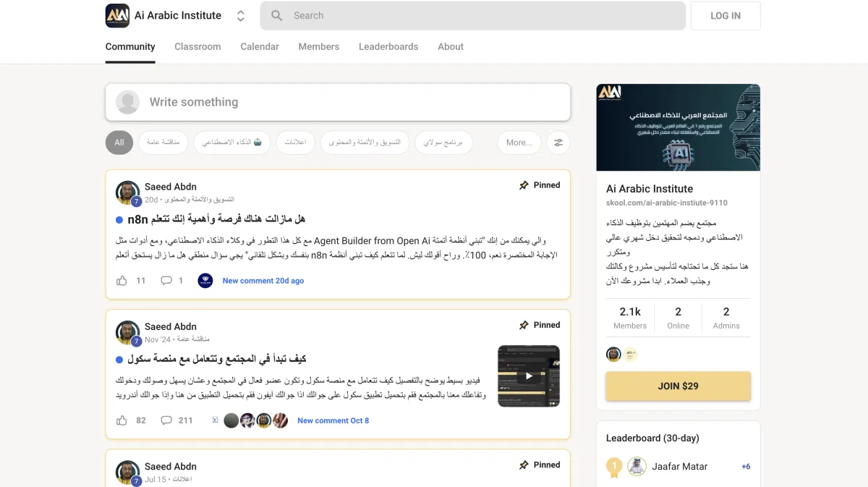This screenshot has width=868, height=487.
Task: Go to the Members tab
Action: point(319,46)
